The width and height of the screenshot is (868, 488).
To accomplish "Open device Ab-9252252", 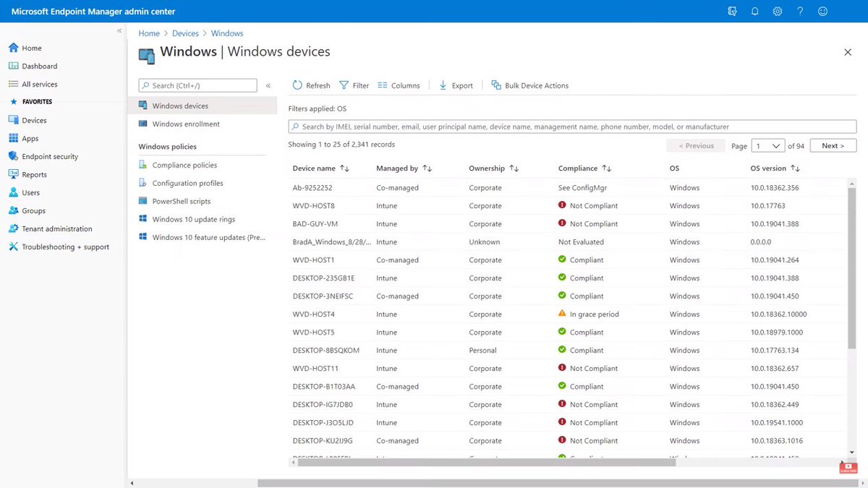I will click(312, 188).
